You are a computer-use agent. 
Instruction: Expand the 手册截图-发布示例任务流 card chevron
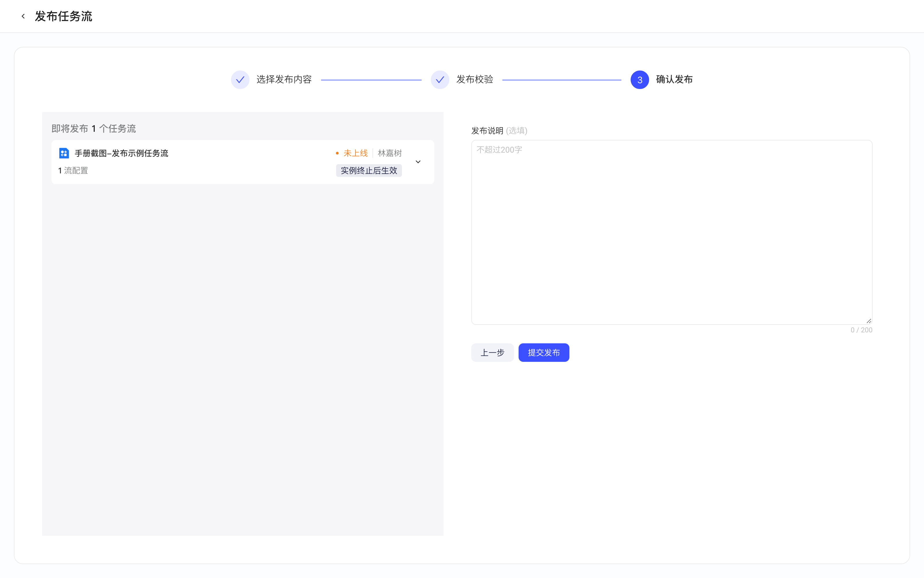pos(418,162)
